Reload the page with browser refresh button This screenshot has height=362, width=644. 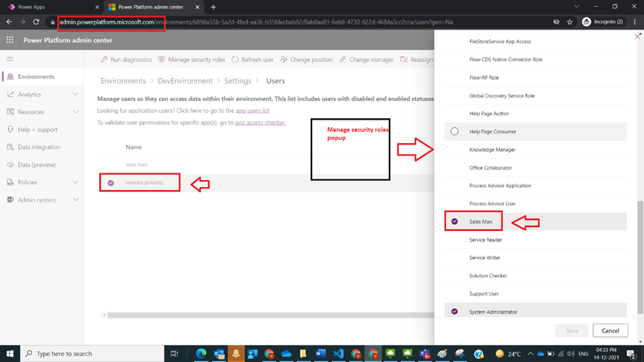(x=36, y=22)
